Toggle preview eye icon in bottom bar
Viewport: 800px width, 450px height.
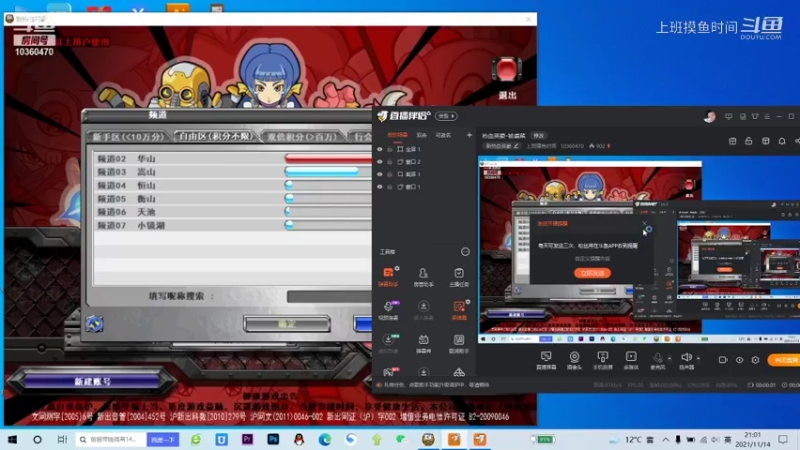click(739, 360)
